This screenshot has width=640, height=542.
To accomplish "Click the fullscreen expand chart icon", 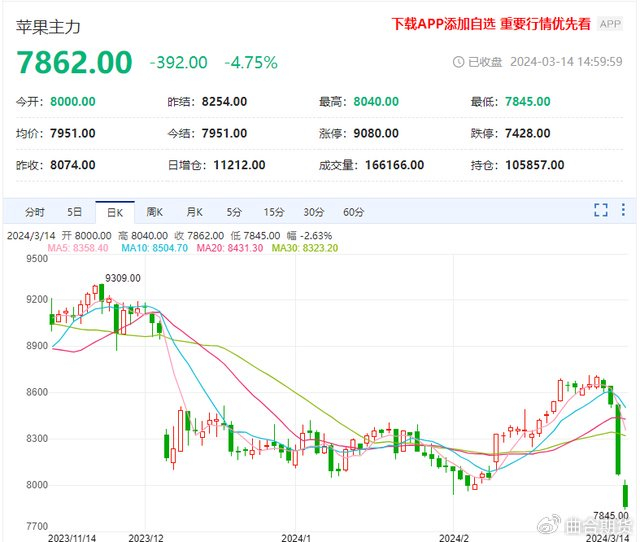I will (601, 210).
